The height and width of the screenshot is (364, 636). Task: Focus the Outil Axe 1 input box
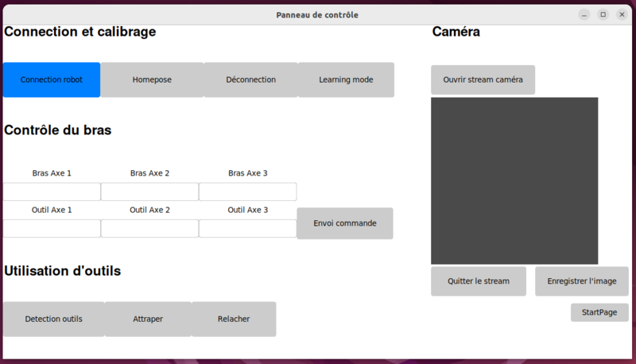pyautogui.click(x=52, y=228)
